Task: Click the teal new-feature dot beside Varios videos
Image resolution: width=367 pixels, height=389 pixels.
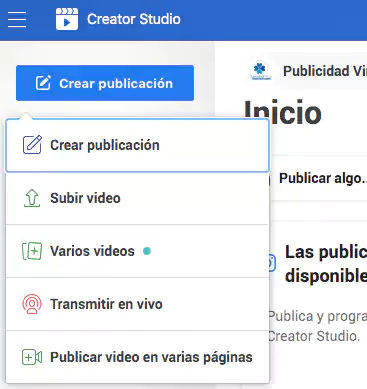Action: click(147, 251)
